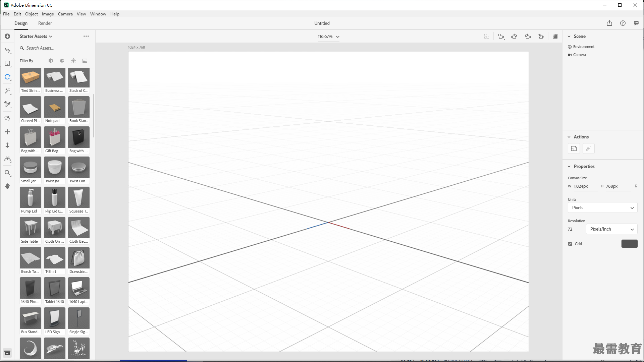Open the File menu
Image resolution: width=644 pixels, height=362 pixels.
coord(6,14)
